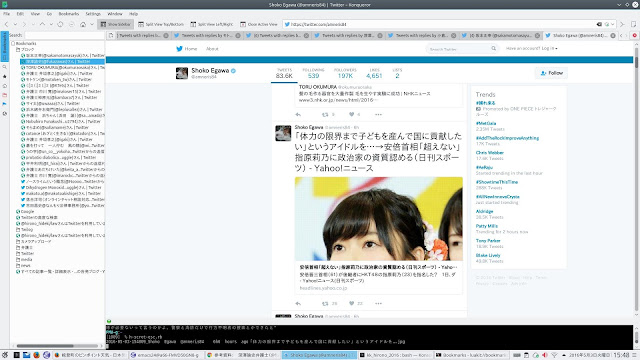Open the Bookmarks menu
This screenshot has width=640, height=360.
69,14
